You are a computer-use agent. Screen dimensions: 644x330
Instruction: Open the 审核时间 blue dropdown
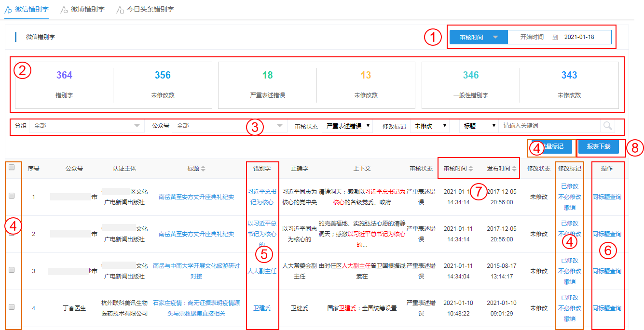pyautogui.click(x=478, y=37)
